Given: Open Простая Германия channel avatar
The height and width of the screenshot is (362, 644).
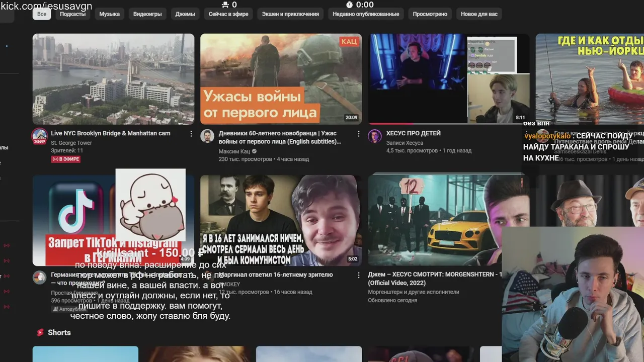Looking at the screenshot, I should point(39,277).
